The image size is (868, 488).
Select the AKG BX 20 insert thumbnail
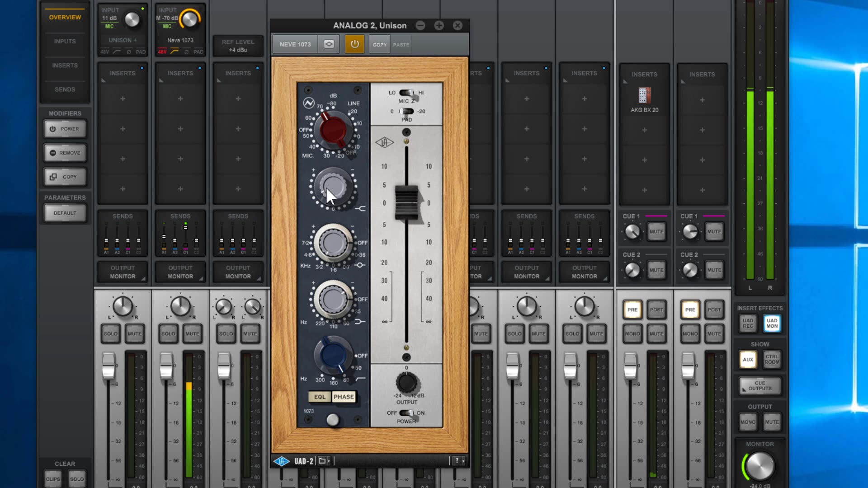(x=645, y=96)
